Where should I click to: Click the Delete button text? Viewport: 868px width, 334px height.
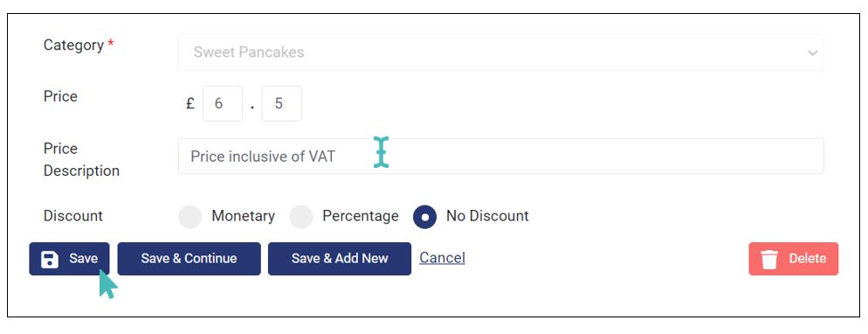[x=807, y=259]
